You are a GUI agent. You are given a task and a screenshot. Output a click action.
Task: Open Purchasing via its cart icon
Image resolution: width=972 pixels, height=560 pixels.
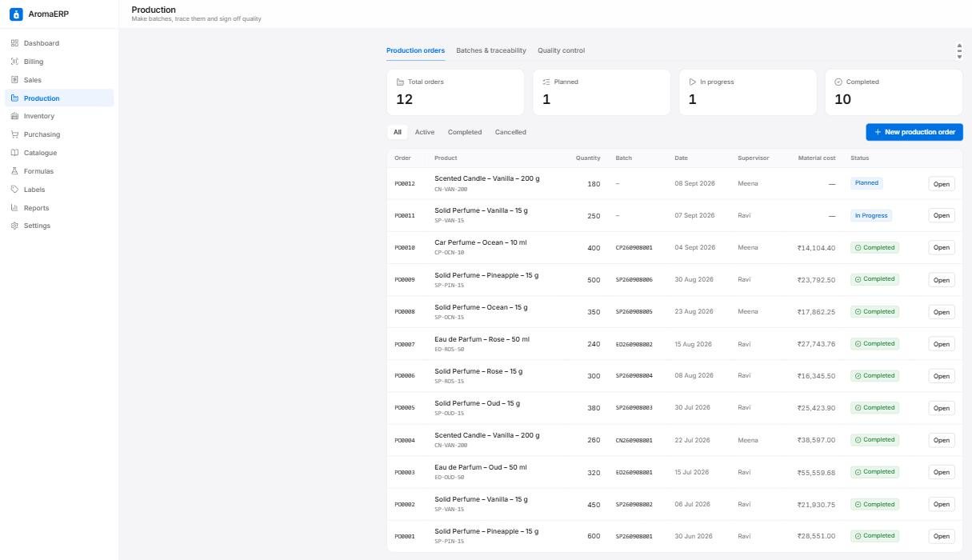(14, 134)
